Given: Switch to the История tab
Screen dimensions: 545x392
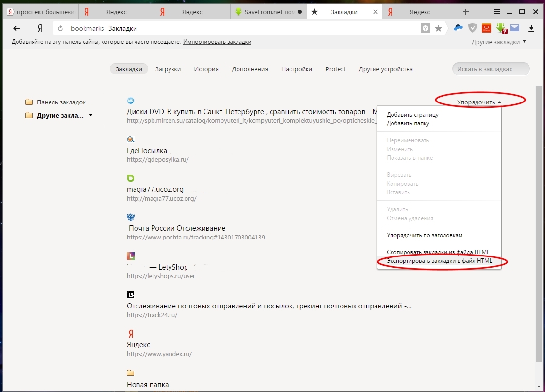Looking at the screenshot, I should coord(206,69).
